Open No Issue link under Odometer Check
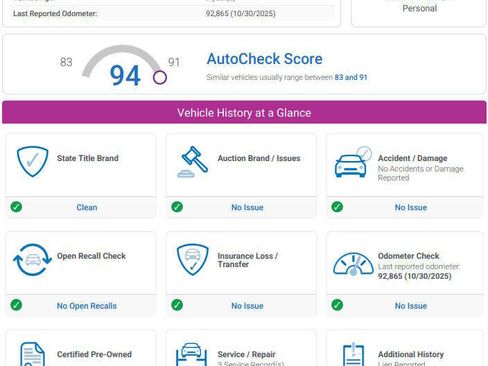Screen dimensions: 488x366 point(411,306)
